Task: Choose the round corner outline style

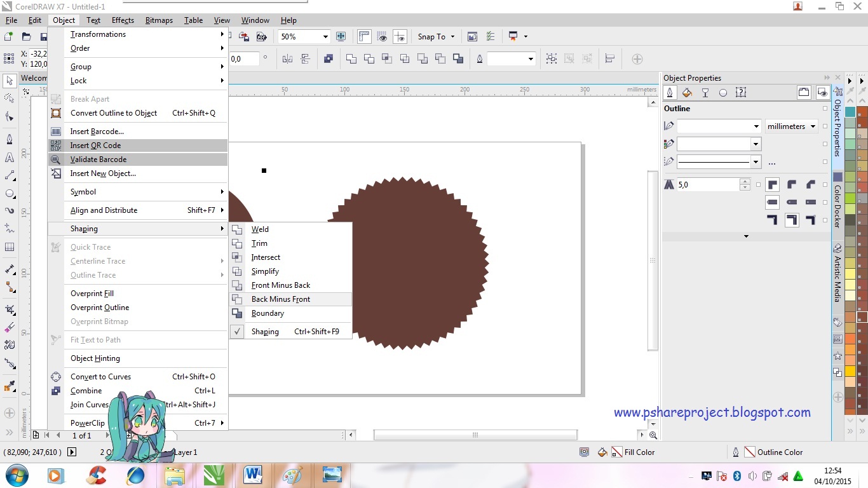Action: click(792, 185)
